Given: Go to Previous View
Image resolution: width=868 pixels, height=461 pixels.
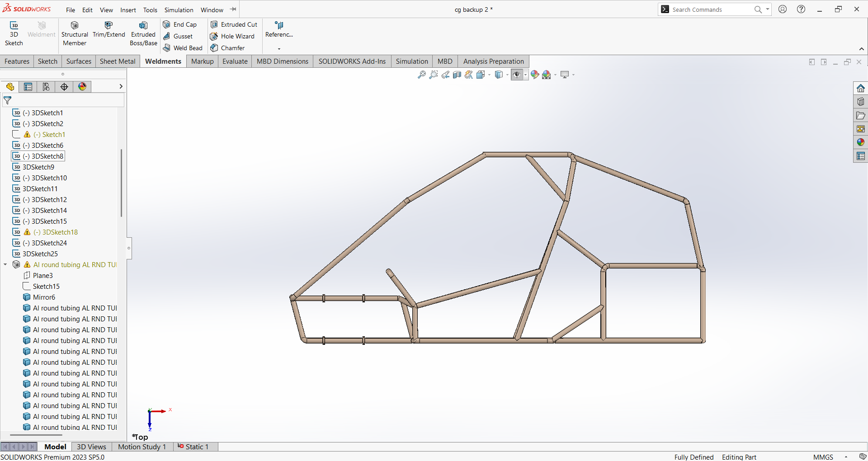Looking at the screenshot, I should point(445,75).
